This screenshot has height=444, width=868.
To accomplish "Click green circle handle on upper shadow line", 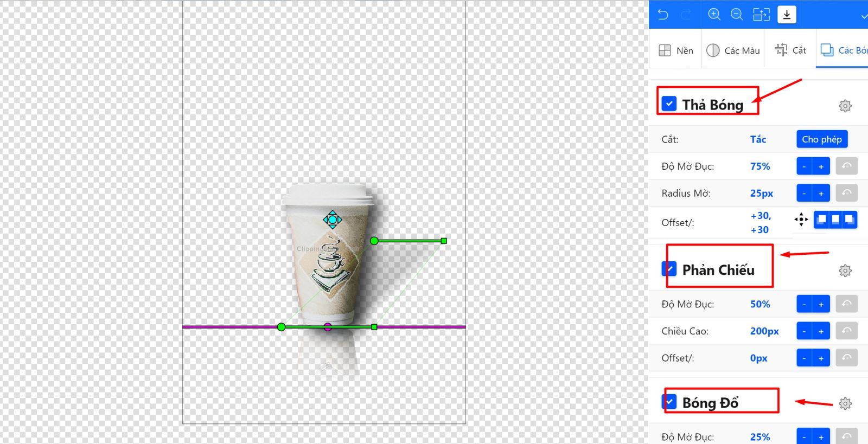I will point(374,241).
